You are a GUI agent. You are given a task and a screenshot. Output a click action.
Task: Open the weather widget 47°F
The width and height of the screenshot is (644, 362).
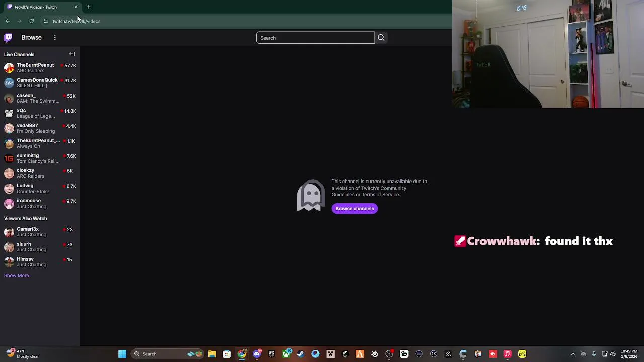23,354
